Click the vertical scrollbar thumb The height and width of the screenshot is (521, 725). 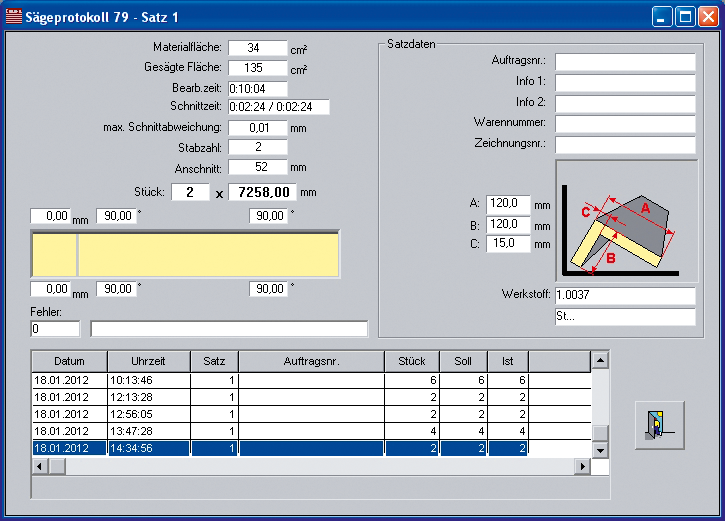click(x=600, y=434)
